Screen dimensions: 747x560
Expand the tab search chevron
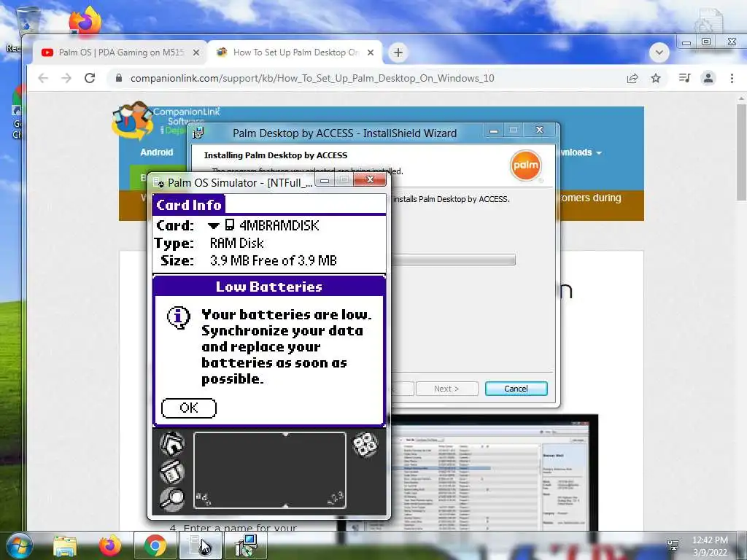(659, 52)
